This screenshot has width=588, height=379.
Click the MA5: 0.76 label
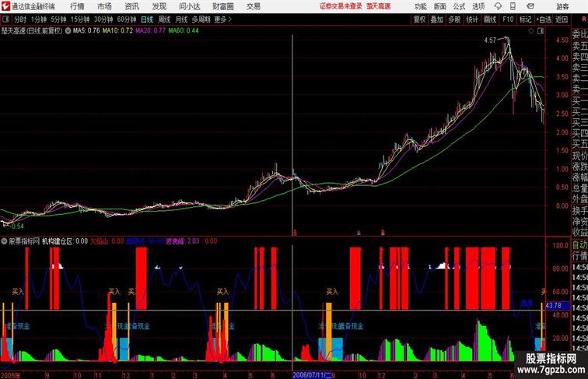click(86, 31)
